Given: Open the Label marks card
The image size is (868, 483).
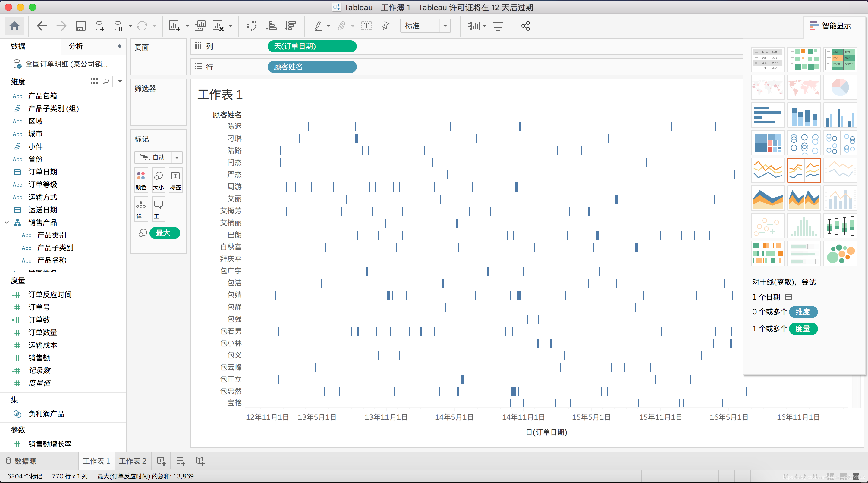Looking at the screenshot, I should click(175, 180).
